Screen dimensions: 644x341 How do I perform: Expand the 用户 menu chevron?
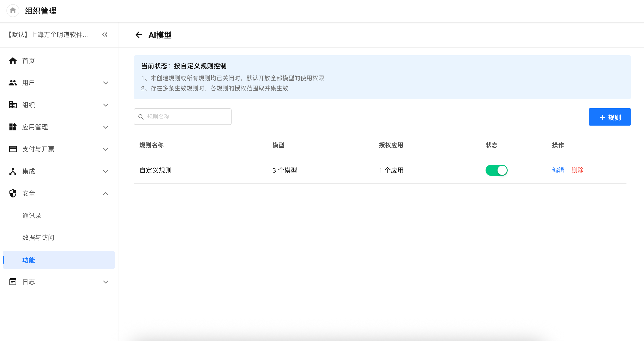(x=105, y=83)
